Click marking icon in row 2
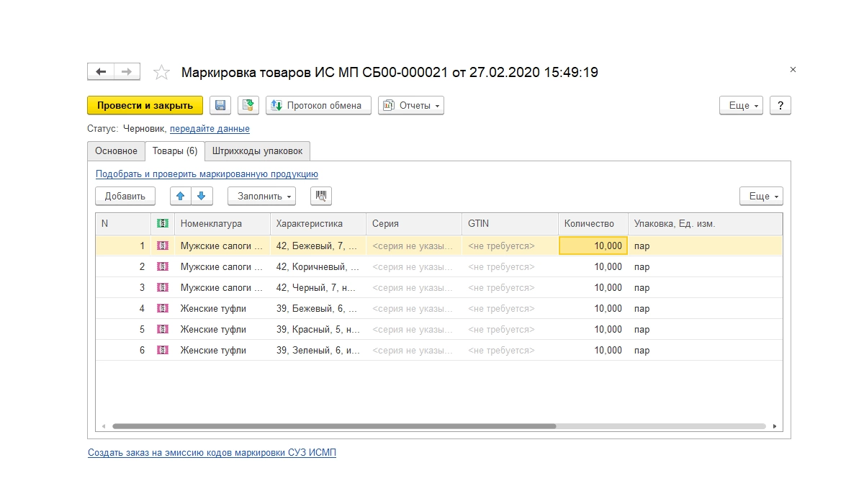 163,266
